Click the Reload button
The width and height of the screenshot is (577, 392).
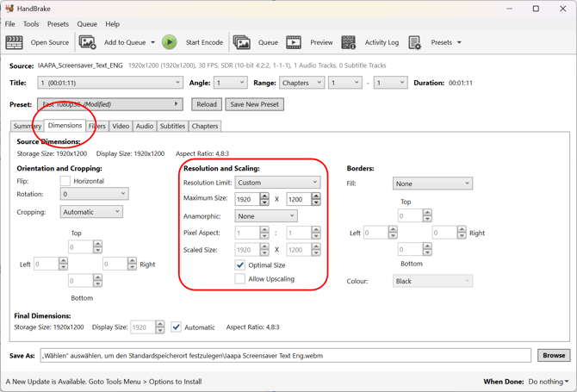point(207,104)
